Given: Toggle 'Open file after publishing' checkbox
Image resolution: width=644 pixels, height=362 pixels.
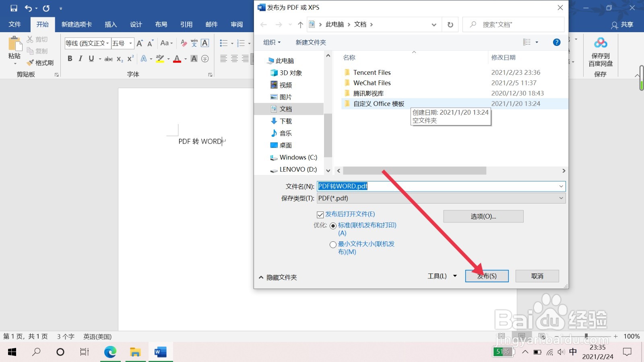Looking at the screenshot, I should [320, 215].
